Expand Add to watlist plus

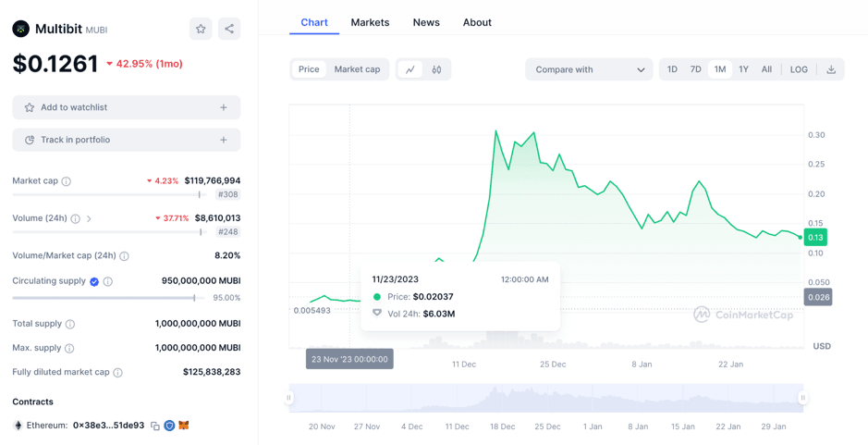[223, 107]
